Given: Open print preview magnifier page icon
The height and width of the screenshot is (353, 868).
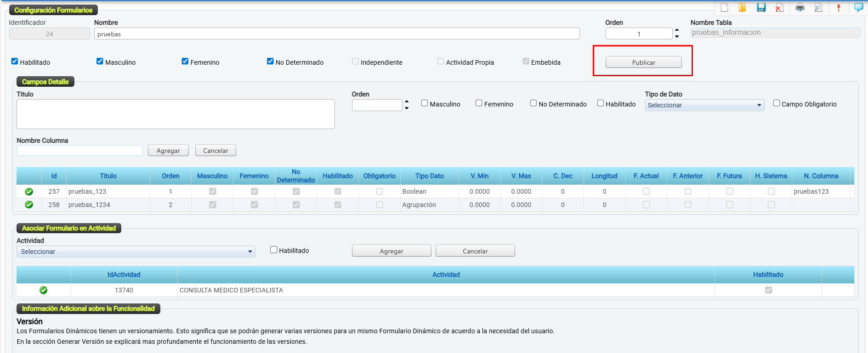Looking at the screenshot, I should tap(818, 7).
